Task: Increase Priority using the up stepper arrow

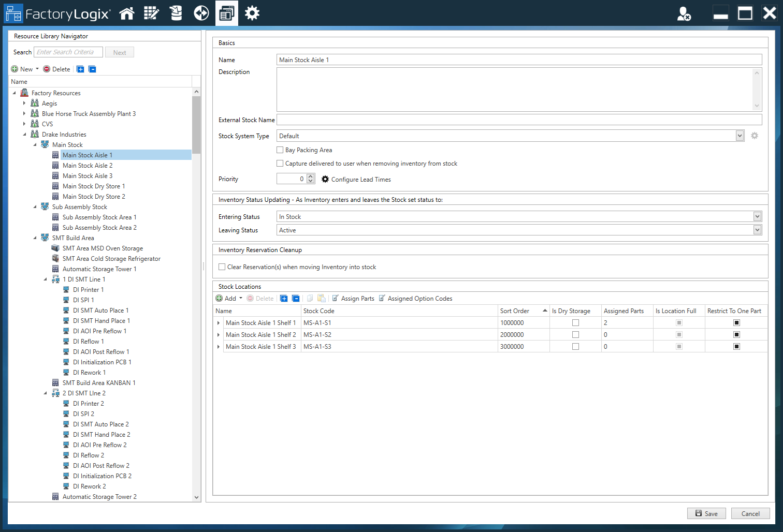Action: tap(310, 176)
